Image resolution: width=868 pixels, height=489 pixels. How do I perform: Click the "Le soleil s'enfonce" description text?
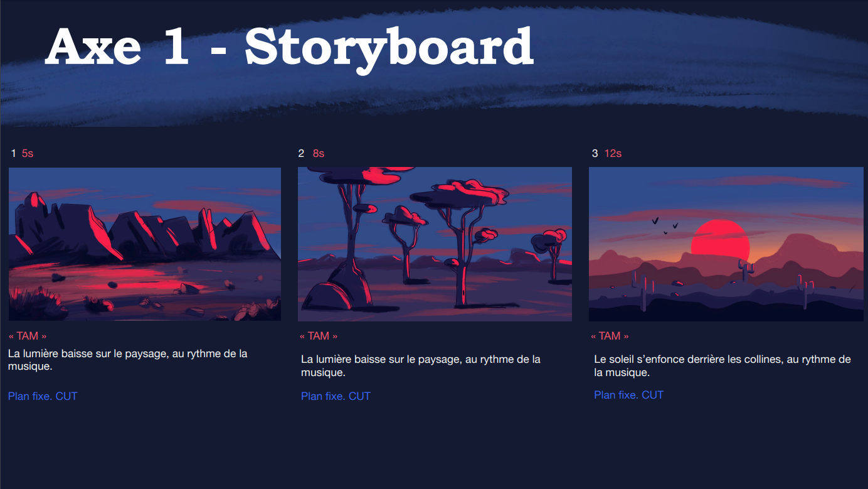722,366
